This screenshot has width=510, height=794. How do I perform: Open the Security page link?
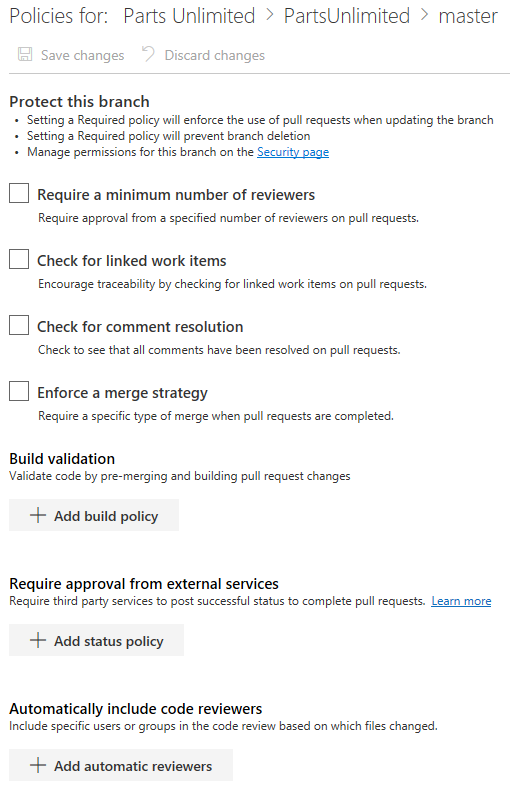pyautogui.click(x=293, y=152)
